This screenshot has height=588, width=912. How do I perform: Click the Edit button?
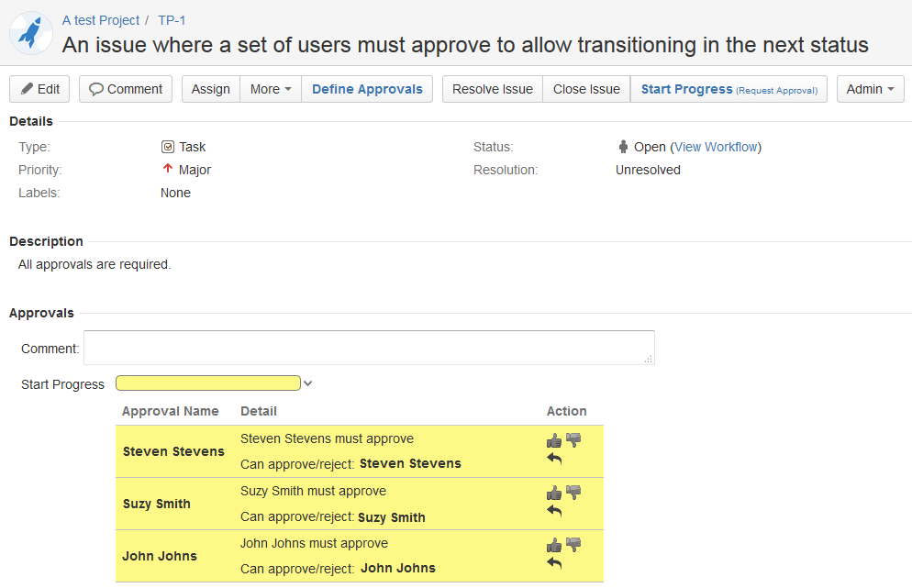point(39,89)
